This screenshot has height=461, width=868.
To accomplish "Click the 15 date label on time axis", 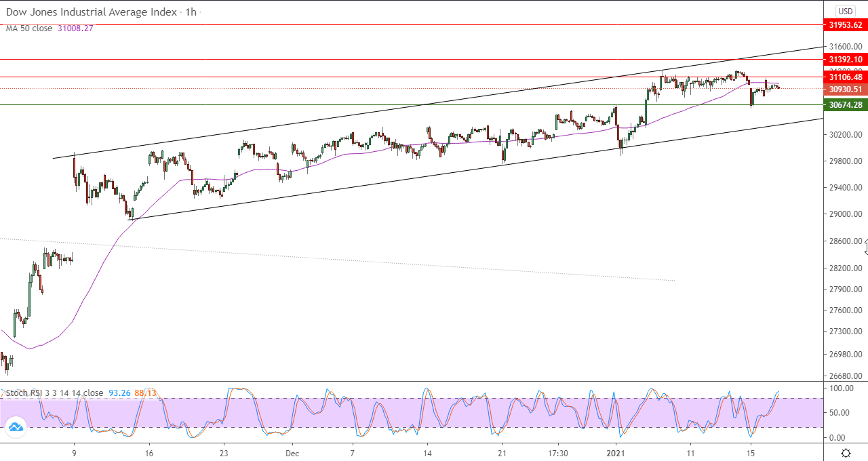I will pos(751,452).
